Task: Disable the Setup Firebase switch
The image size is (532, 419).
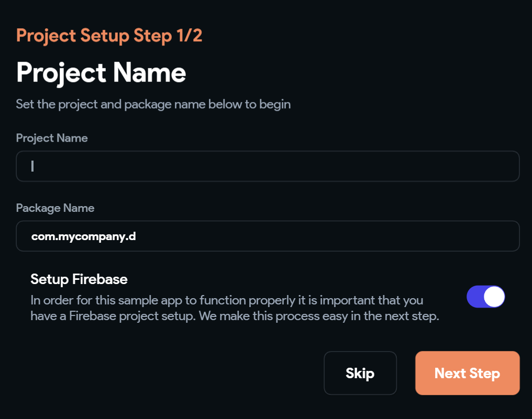Action: (485, 297)
